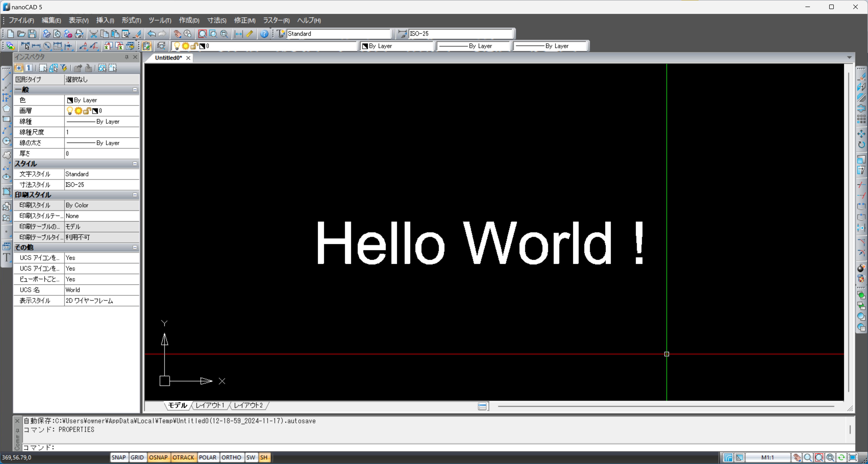Click the Full screen icon in status bar
868x464 pixels.
pos(853,457)
